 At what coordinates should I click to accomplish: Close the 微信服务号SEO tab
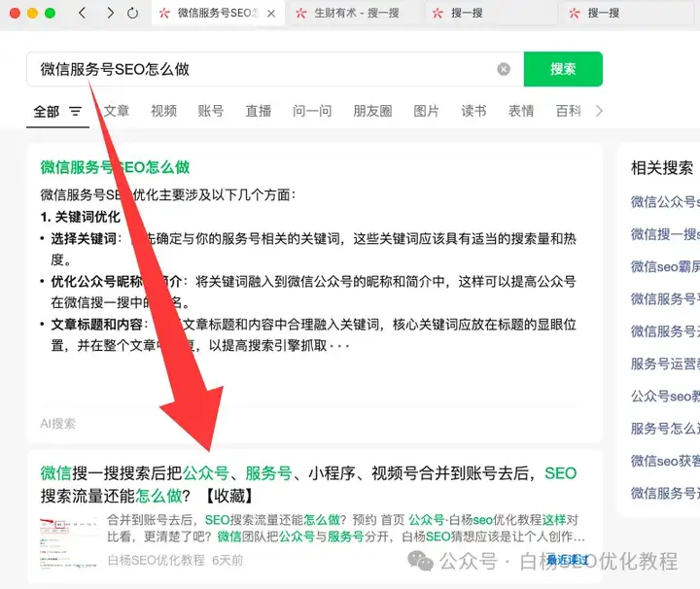pos(271,14)
